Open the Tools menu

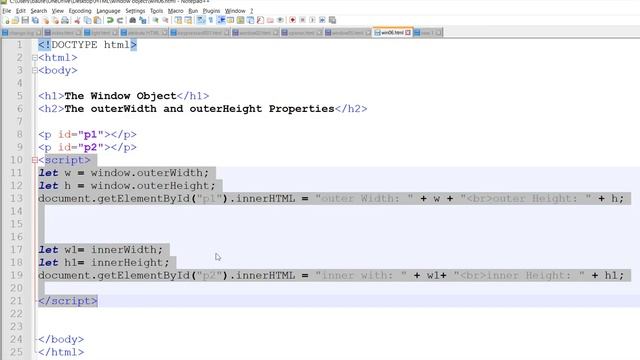tap(156, 11)
